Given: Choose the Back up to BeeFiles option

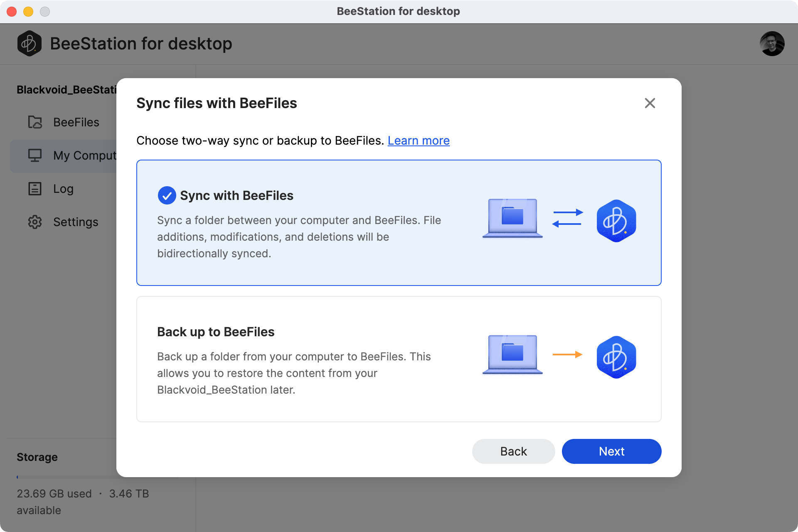Looking at the screenshot, I should 399,359.
